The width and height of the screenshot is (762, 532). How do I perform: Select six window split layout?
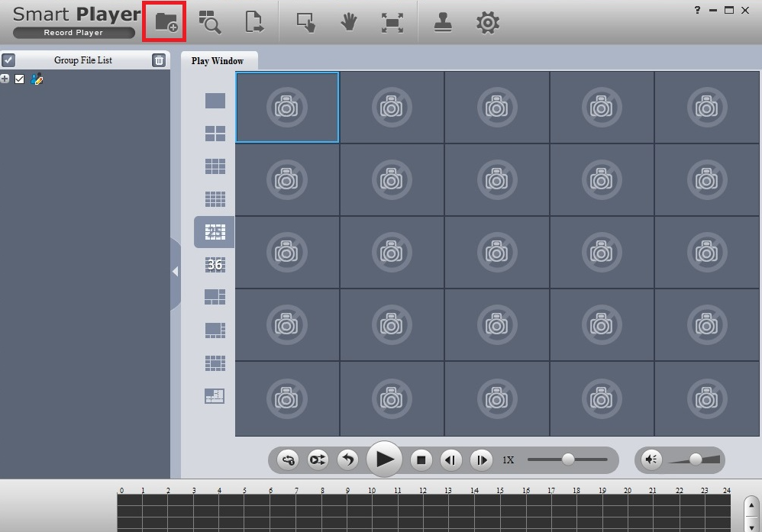pyautogui.click(x=215, y=297)
